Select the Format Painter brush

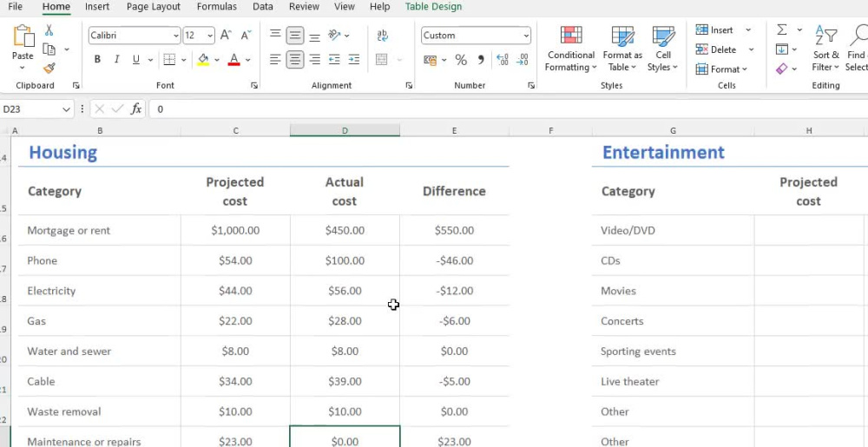(49, 68)
